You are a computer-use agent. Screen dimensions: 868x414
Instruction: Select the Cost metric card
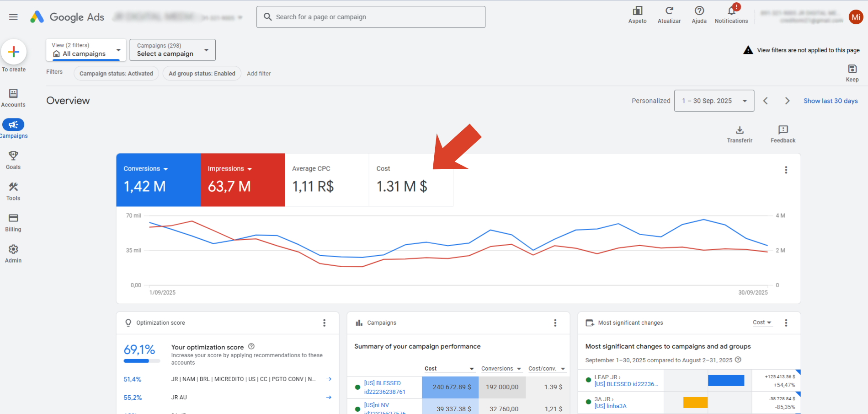click(411, 180)
